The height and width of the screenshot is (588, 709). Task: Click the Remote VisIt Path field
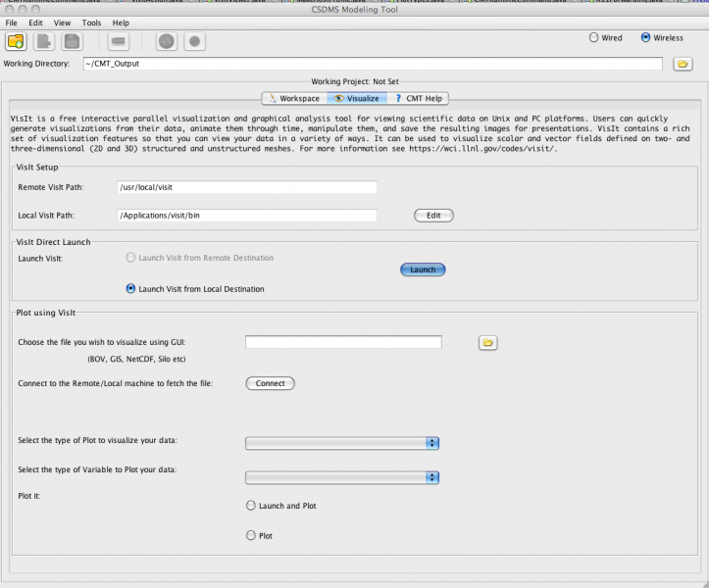pos(245,186)
